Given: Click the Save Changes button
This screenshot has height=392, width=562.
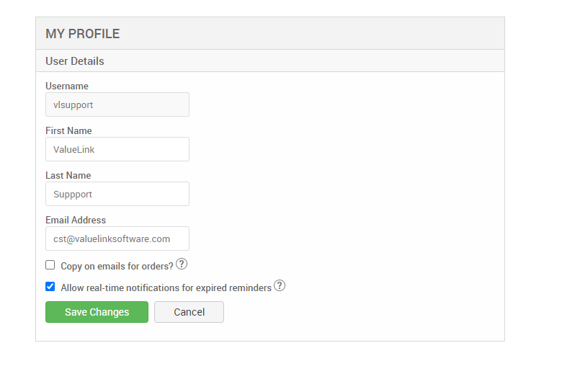Looking at the screenshot, I should (x=97, y=312).
